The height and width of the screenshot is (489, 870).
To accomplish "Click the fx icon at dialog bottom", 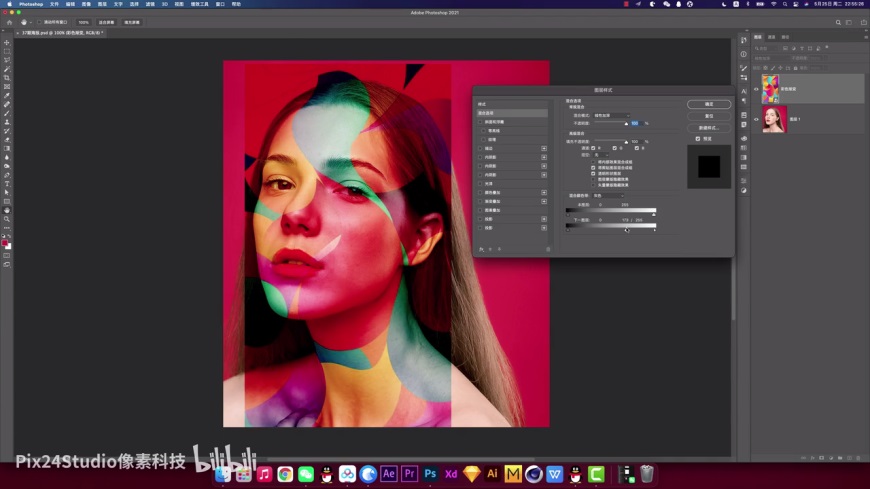I will tap(481, 249).
